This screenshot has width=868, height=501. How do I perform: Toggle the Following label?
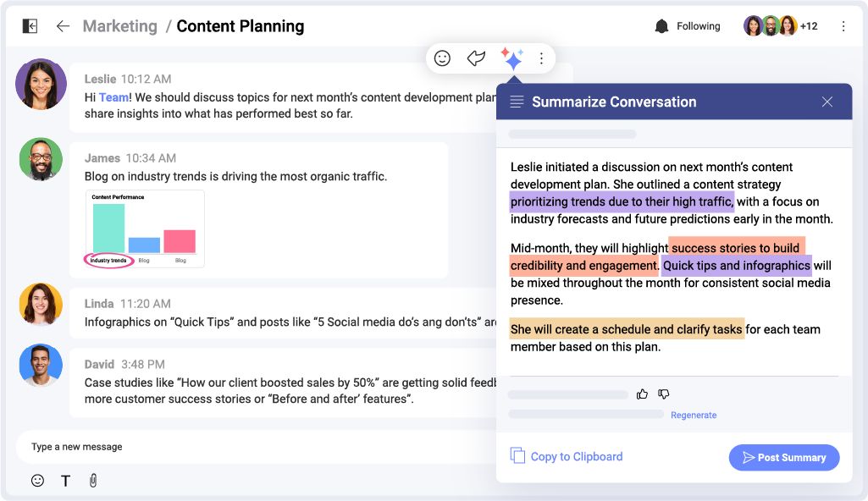[698, 26]
